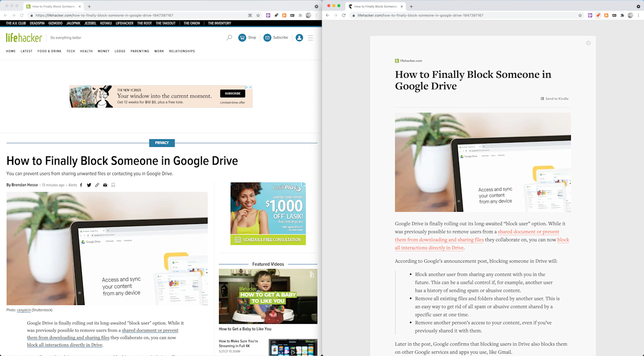Click Schedule Free Consultation ad button
The width and height of the screenshot is (644, 356).
[268, 240]
